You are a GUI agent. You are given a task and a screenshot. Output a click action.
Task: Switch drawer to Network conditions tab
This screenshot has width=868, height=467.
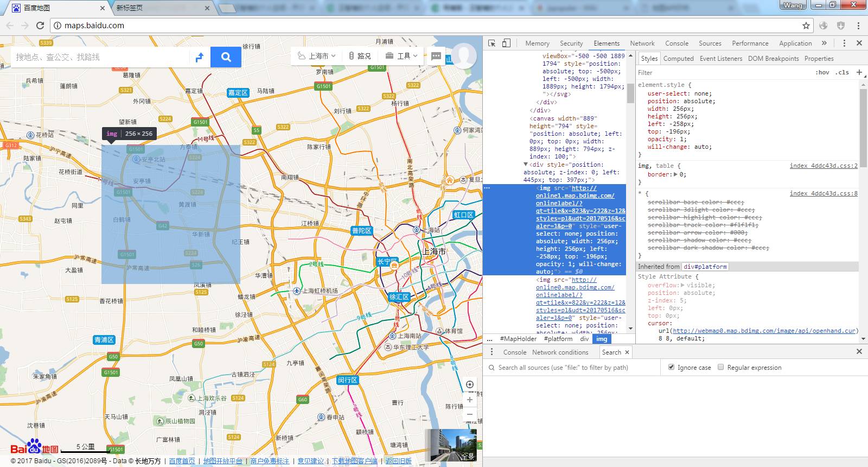click(560, 352)
